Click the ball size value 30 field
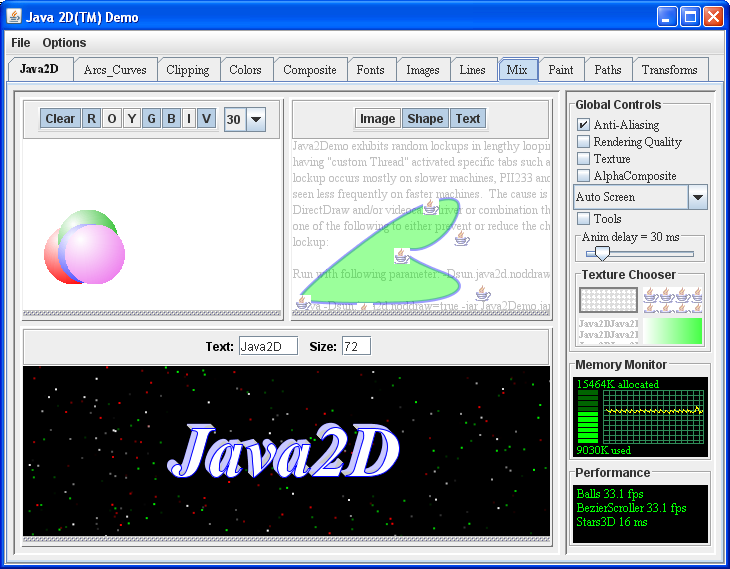The height and width of the screenshot is (569, 730). tap(235, 119)
